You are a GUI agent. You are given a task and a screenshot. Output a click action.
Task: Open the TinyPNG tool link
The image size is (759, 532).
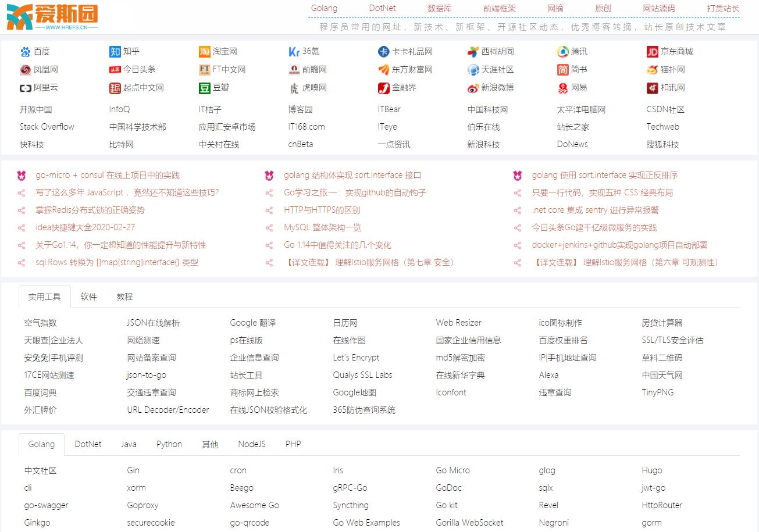pyautogui.click(x=658, y=392)
